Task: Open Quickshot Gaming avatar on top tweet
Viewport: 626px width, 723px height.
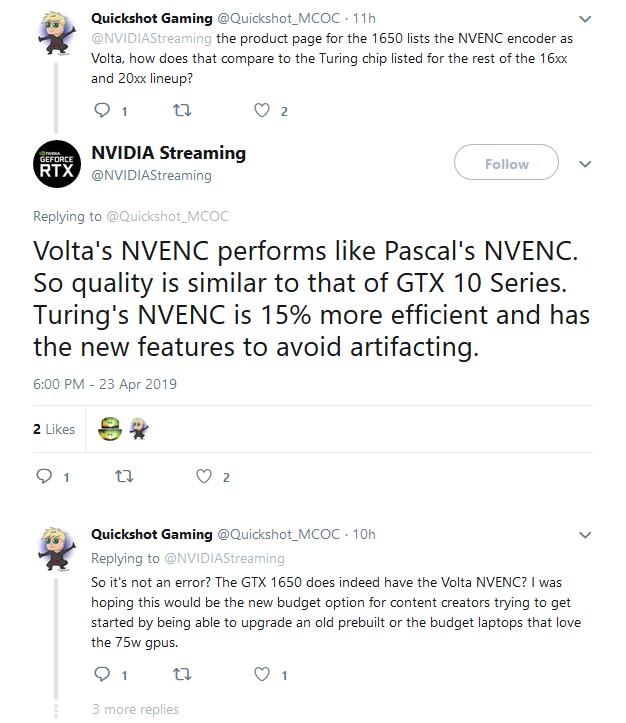Action: click(51, 38)
